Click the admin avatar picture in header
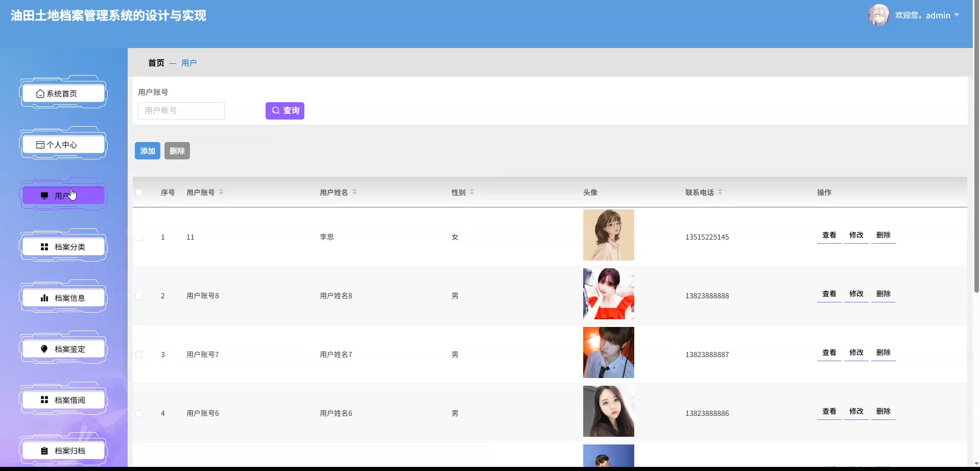980x471 pixels. point(879,15)
